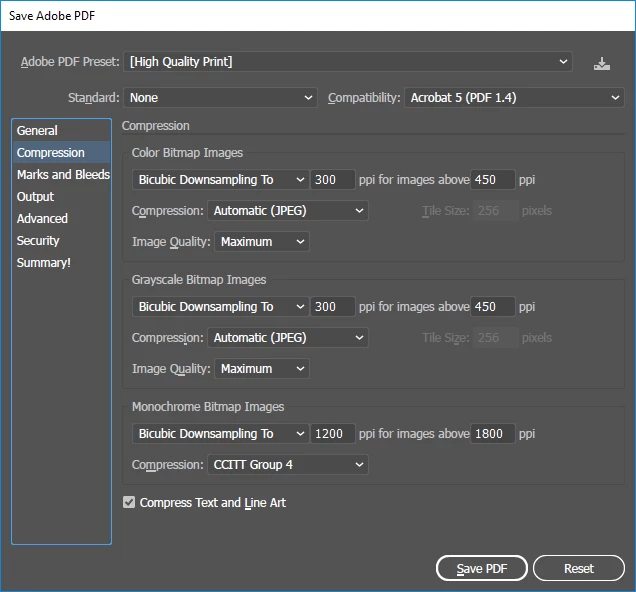Viewport: 636px width, 592px height.
Task: Open Monochrome CCITT Group 4 compression dropdown
Action: pos(288,465)
